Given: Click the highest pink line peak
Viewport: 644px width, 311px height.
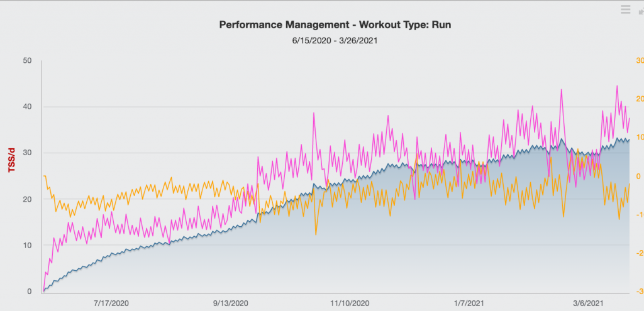Looking at the screenshot, I should [616, 86].
